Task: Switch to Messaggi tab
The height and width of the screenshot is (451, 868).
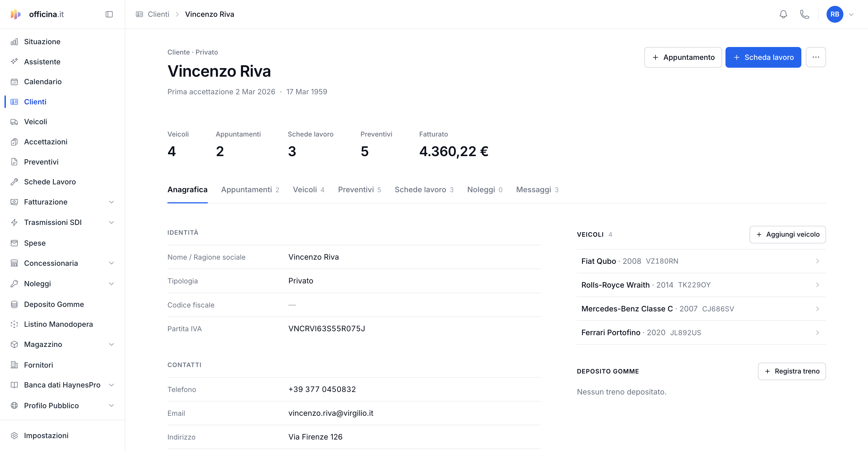Action: point(537,190)
